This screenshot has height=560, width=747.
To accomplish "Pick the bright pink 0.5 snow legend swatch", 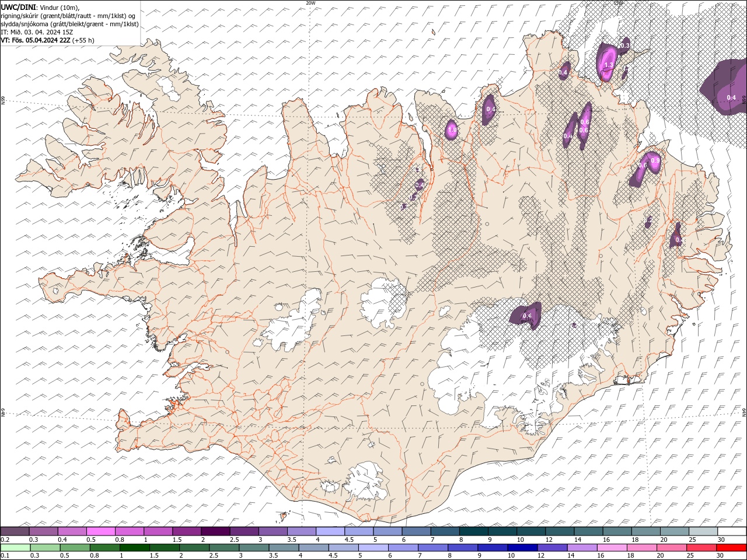I will click(x=100, y=531).
